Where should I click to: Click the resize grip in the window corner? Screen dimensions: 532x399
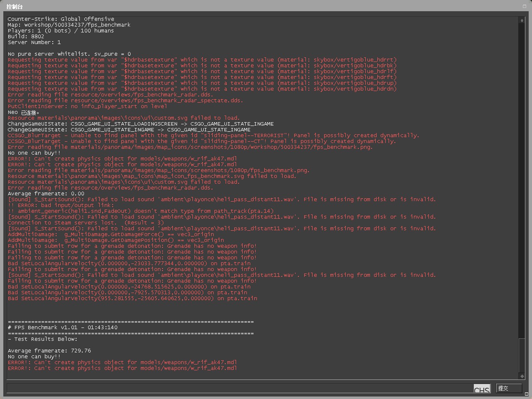[x=526, y=394]
